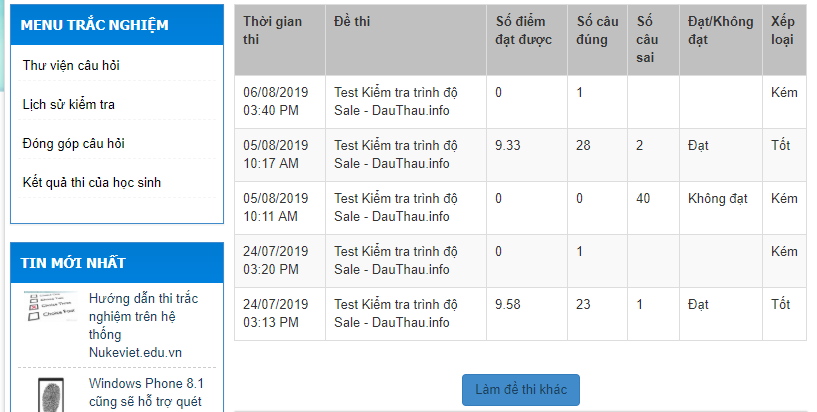The image size is (817, 412).
Task: Click the Xếp loại column header
Action: (784, 31)
